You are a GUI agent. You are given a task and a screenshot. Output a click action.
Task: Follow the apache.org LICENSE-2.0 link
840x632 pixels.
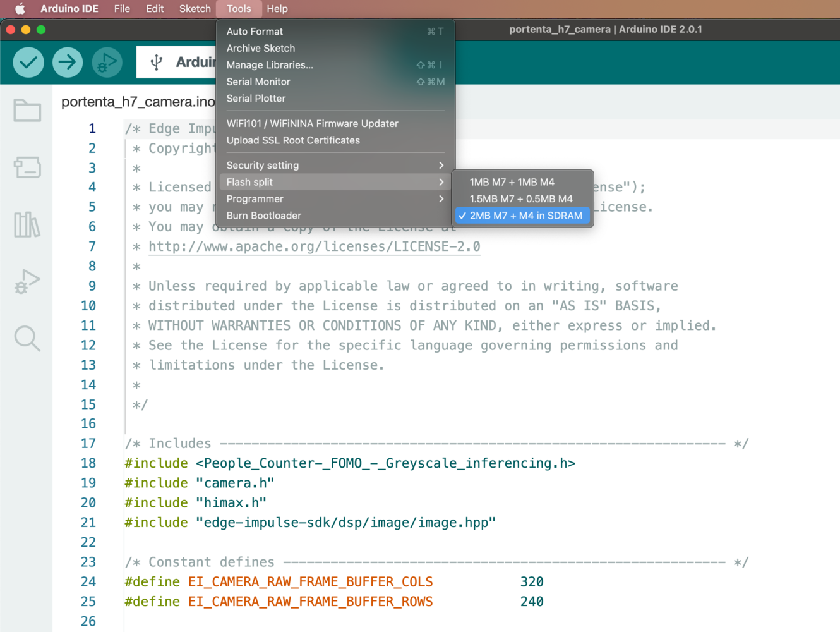(315, 246)
